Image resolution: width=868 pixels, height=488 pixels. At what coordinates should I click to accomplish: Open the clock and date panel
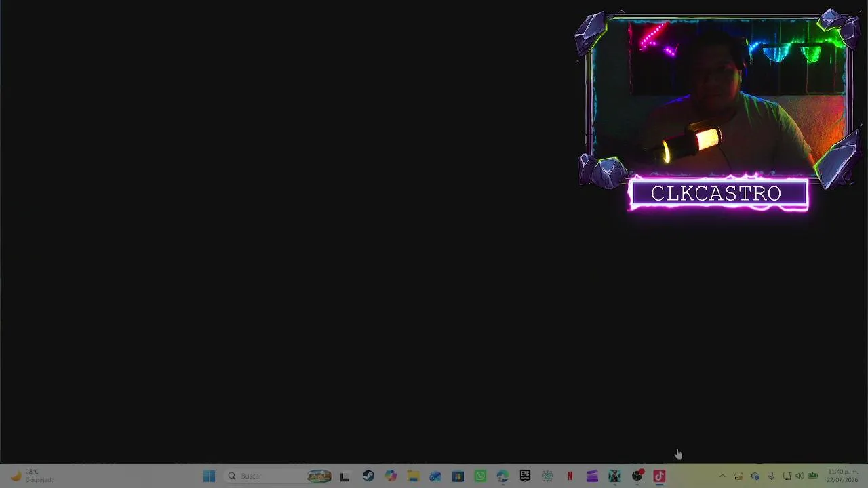[x=842, y=476]
